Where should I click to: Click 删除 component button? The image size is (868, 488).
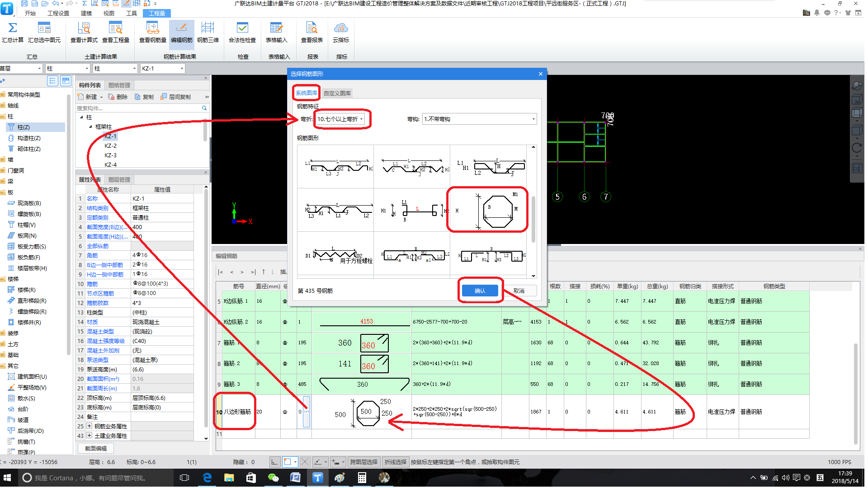(x=118, y=97)
